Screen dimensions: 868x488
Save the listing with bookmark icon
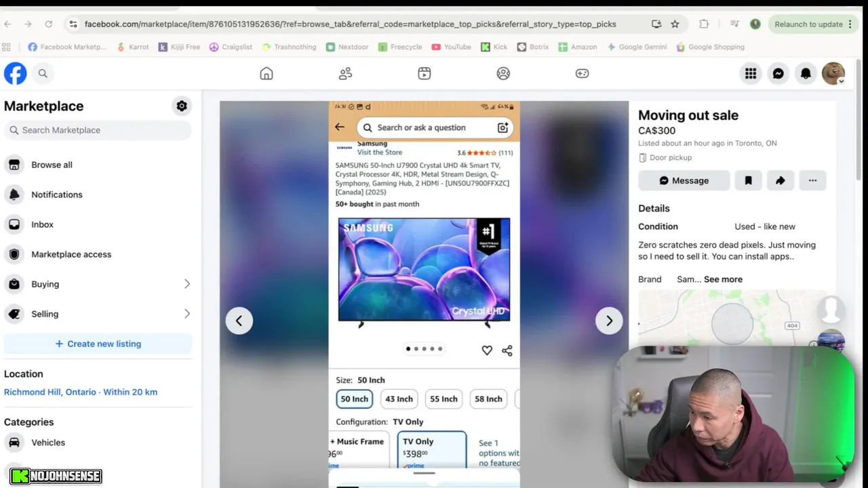tap(749, 180)
